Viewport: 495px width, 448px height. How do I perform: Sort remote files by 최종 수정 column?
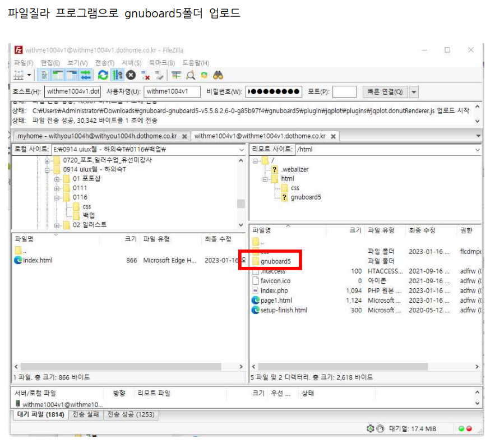431,230
